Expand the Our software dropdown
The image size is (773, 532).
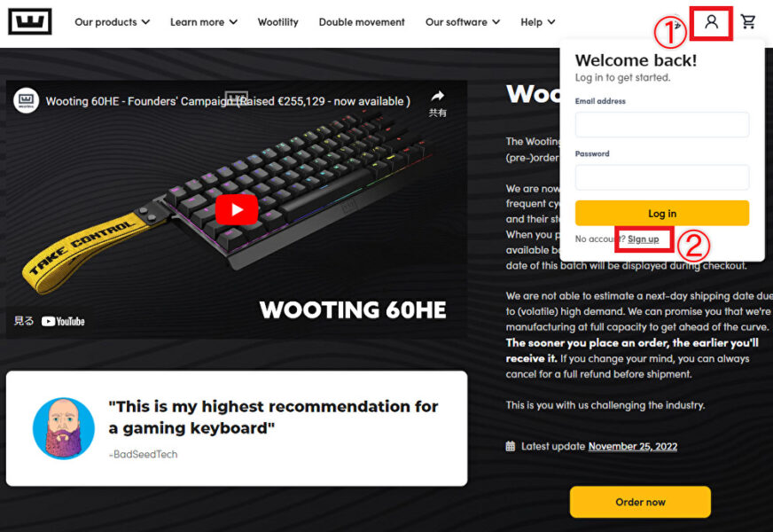(463, 22)
